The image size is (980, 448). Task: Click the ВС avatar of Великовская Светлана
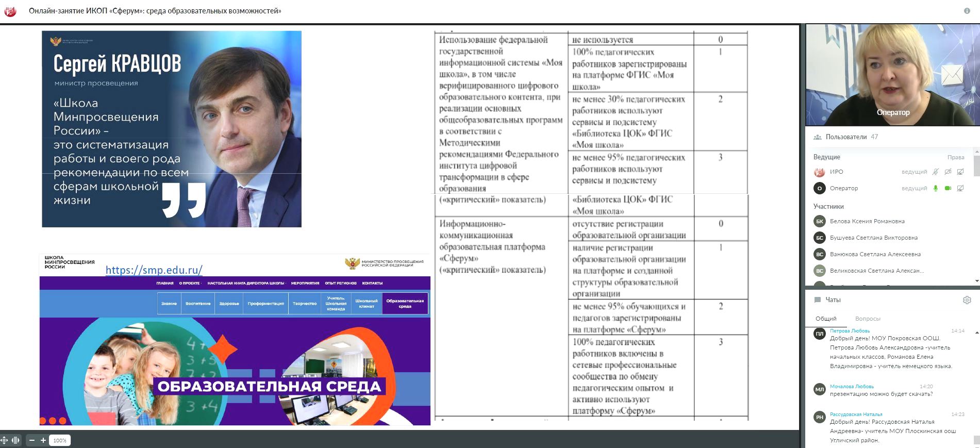point(819,271)
